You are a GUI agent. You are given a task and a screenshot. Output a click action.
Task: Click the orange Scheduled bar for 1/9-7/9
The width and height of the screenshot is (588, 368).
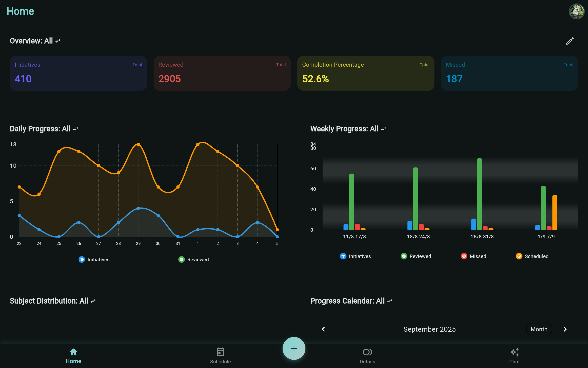click(x=555, y=212)
